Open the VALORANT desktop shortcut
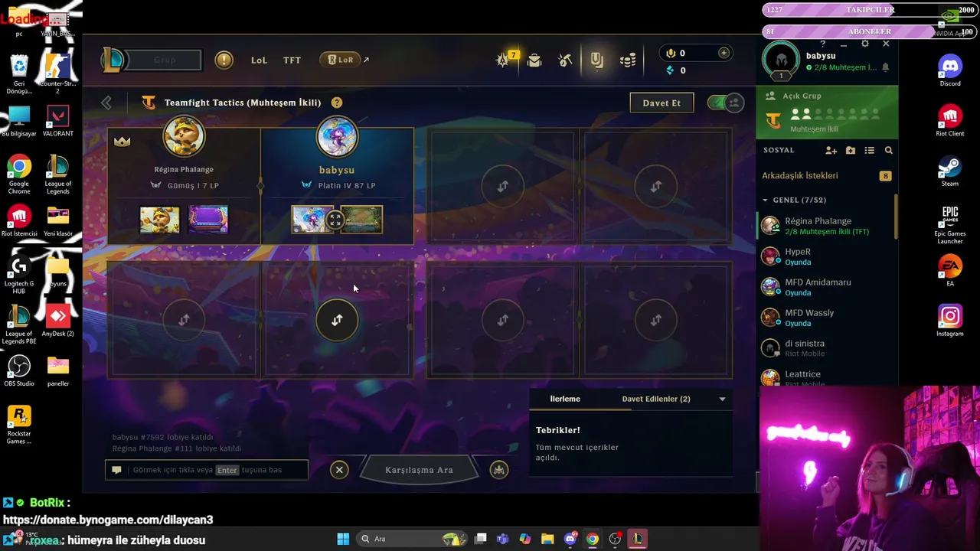980x551 pixels. click(58, 121)
